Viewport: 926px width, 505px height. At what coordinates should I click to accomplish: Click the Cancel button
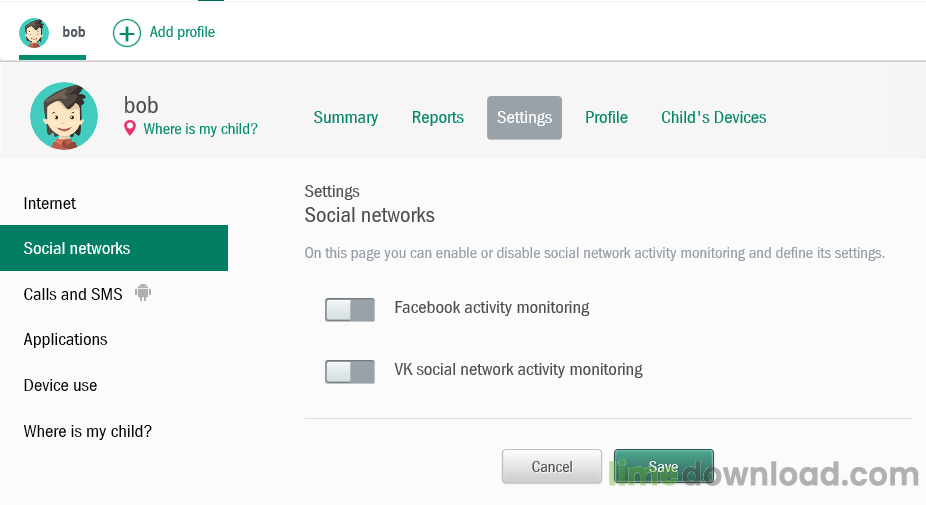(552, 466)
